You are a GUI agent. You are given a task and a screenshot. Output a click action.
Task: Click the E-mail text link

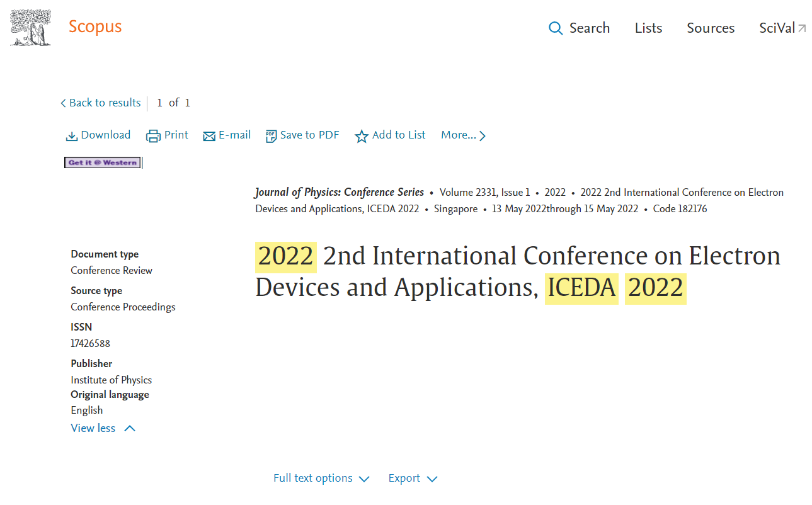[x=234, y=135]
